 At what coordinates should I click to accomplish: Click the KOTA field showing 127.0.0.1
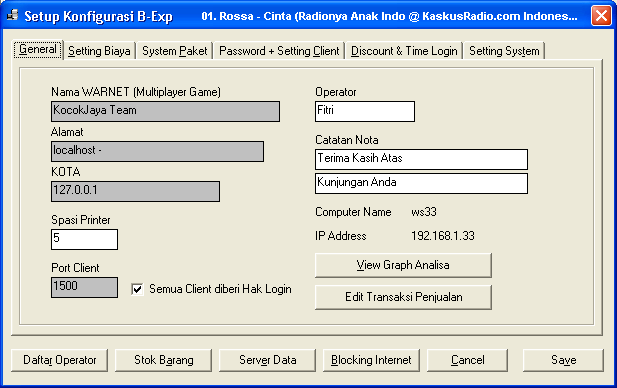[135, 191]
